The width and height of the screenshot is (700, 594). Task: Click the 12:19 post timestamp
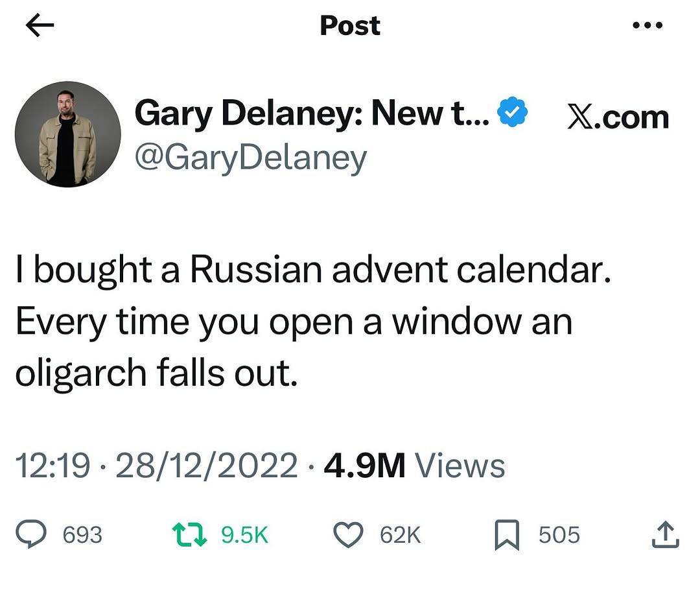point(52,466)
